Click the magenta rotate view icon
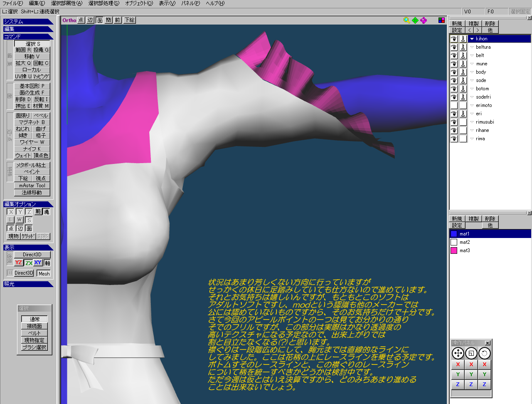 [424, 20]
